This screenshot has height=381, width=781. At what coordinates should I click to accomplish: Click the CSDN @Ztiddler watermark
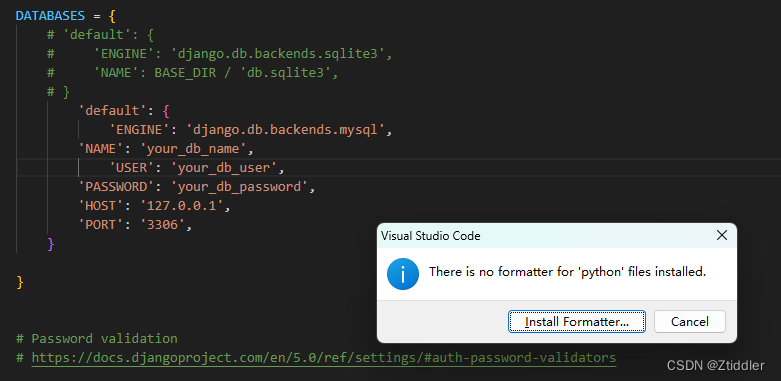(715, 366)
